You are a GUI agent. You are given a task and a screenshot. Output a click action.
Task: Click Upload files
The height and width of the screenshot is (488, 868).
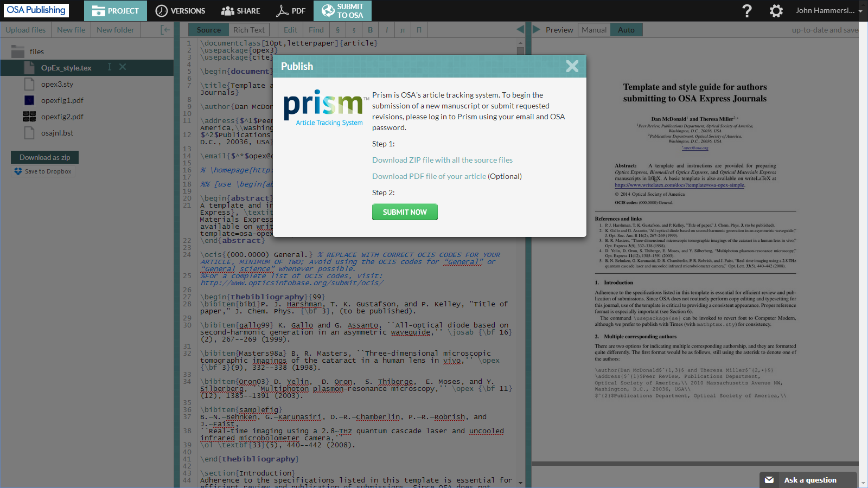coord(25,30)
